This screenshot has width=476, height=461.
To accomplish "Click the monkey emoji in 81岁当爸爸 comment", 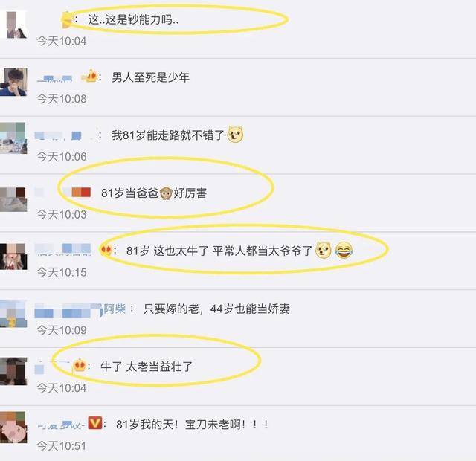I will click(166, 193).
